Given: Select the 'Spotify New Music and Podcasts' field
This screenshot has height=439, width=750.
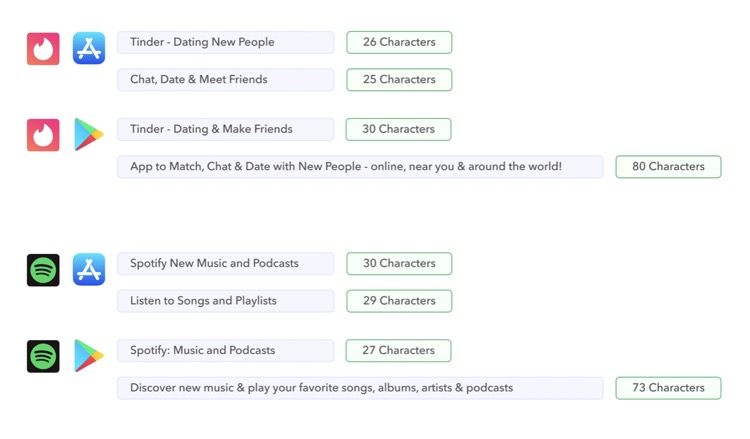Looking at the screenshot, I should click(x=226, y=263).
